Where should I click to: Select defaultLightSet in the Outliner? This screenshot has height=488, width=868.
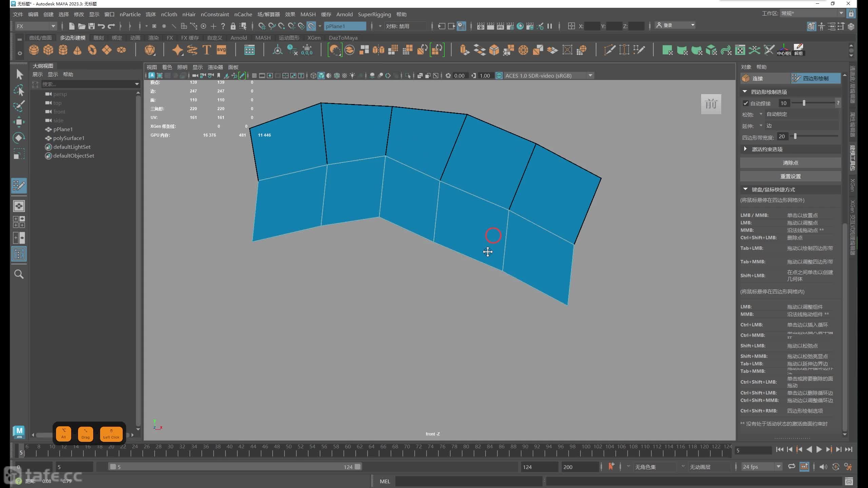(72, 147)
